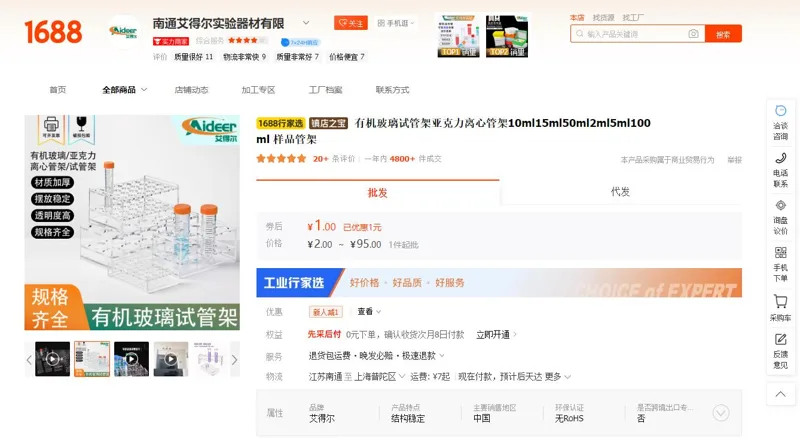Show previous product thumbnails arrow

pyautogui.click(x=29, y=359)
